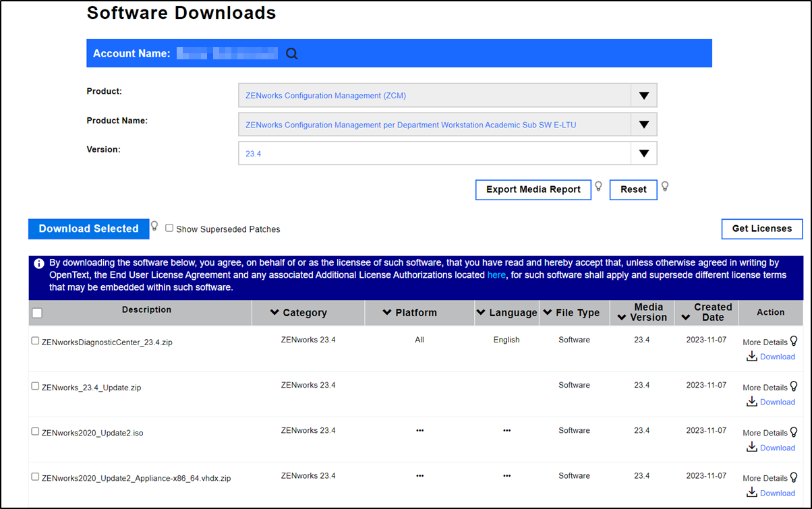Click the Software Downloads page heading

point(181,13)
